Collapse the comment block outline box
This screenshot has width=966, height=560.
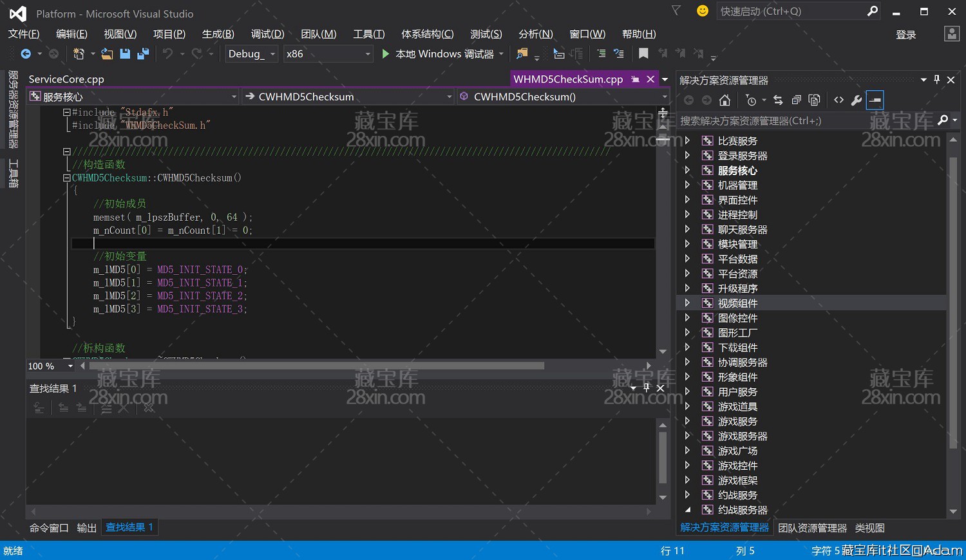coord(66,151)
